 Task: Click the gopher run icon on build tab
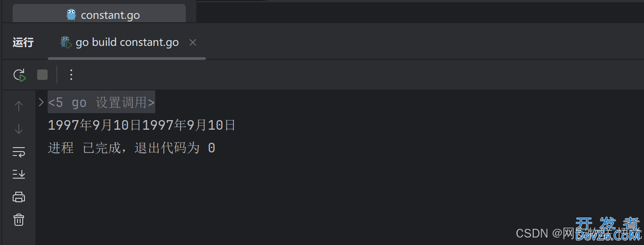(66, 42)
